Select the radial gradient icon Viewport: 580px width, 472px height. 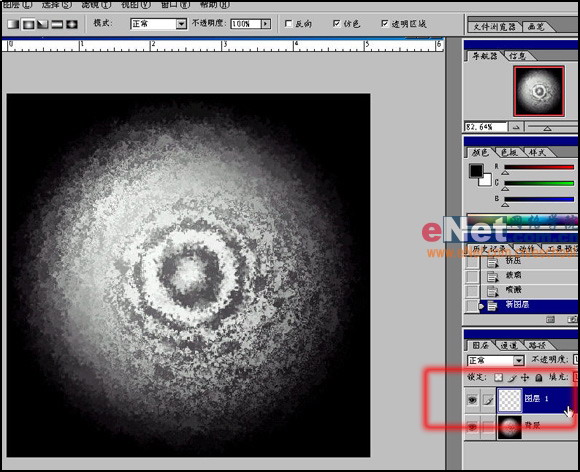click(x=28, y=24)
